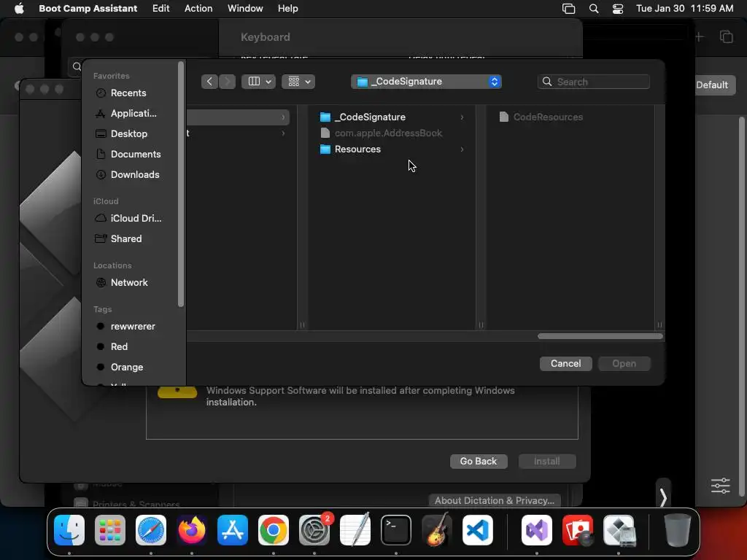Click Stage Manager icon in menu bar
The height and width of the screenshot is (560, 747).
point(569,8)
